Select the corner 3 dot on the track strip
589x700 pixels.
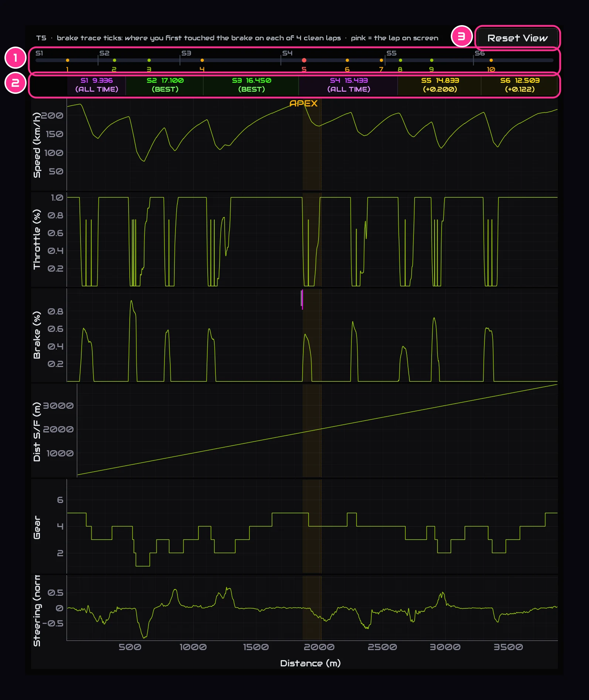pyautogui.click(x=149, y=60)
